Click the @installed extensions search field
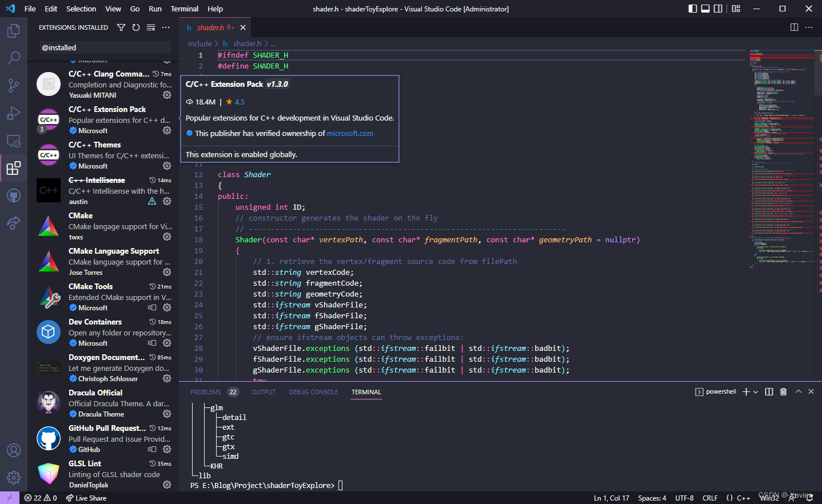This screenshot has height=504, width=822. (x=105, y=47)
